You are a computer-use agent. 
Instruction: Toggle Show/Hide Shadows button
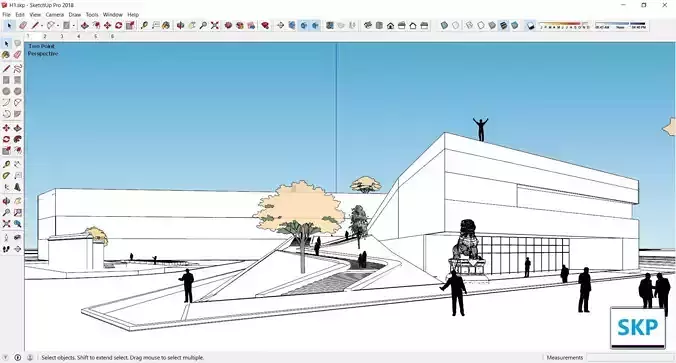coord(531,25)
